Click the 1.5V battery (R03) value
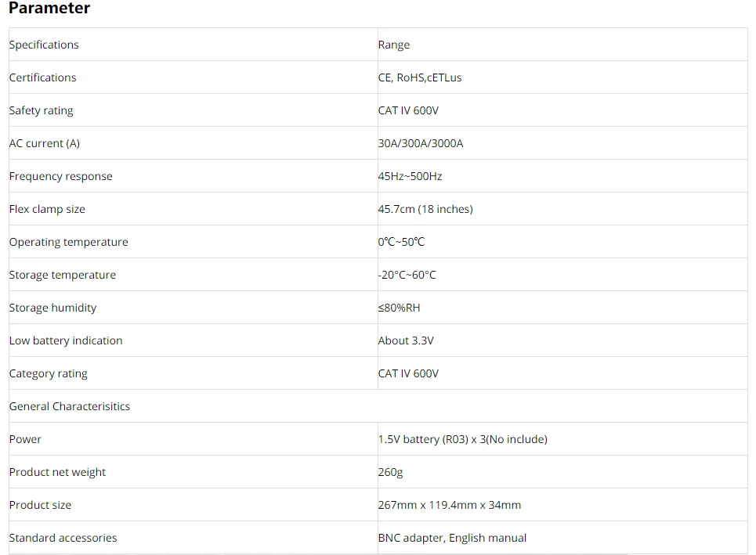756x555 pixels. coord(463,439)
